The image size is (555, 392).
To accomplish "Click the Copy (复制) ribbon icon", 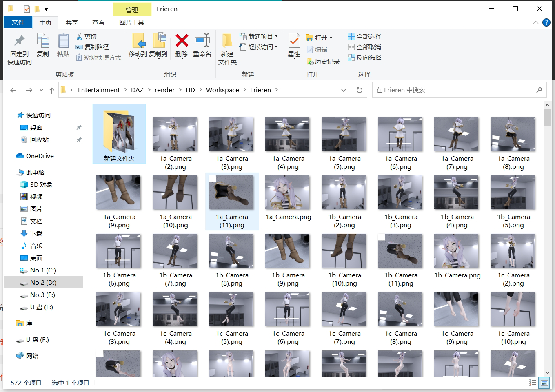I will (43, 41).
